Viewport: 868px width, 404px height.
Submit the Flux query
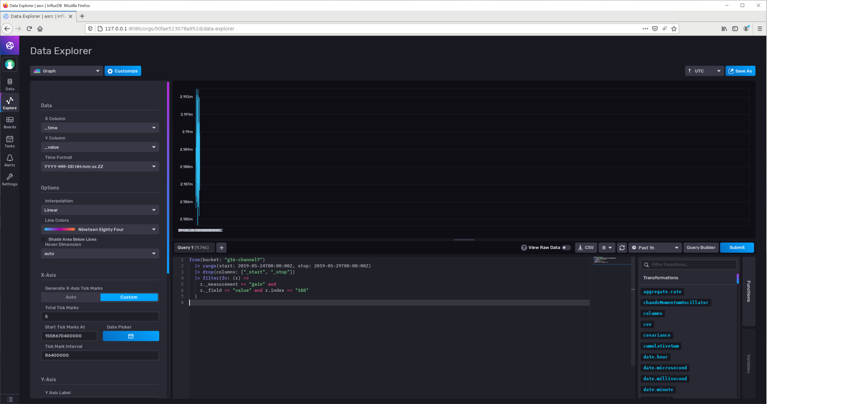pos(737,247)
